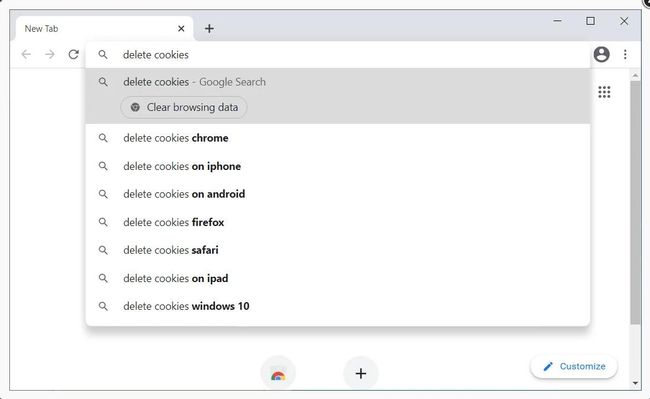Add a shortcut with the plus tile

361,373
